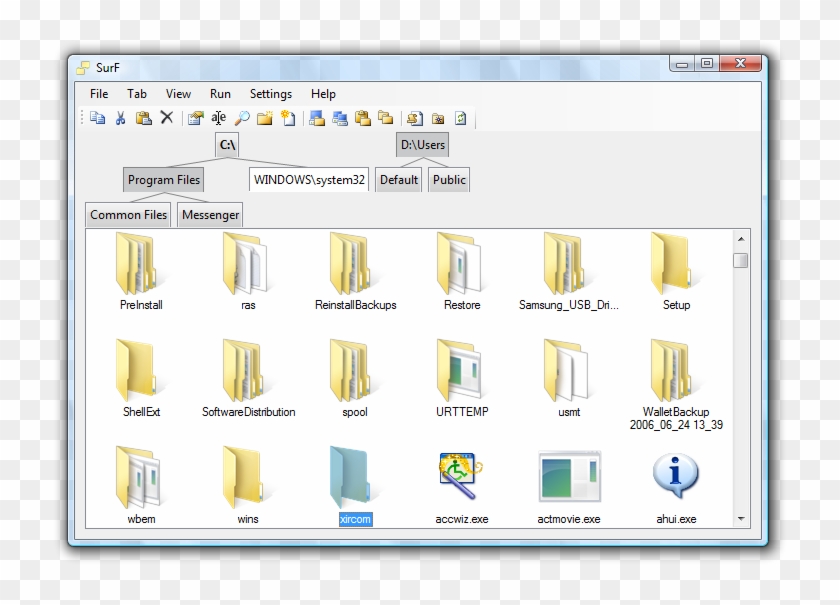840x605 pixels.
Task: Select the usmt folder
Action: point(568,379)
